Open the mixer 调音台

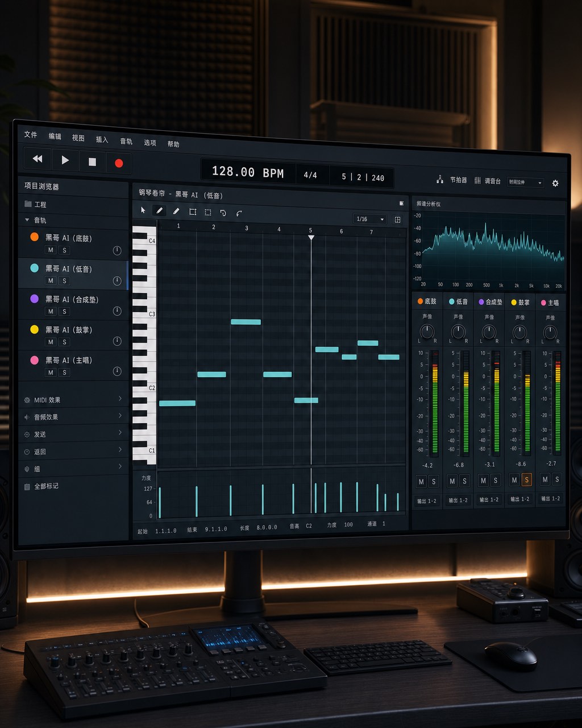(x=488, y=181)
